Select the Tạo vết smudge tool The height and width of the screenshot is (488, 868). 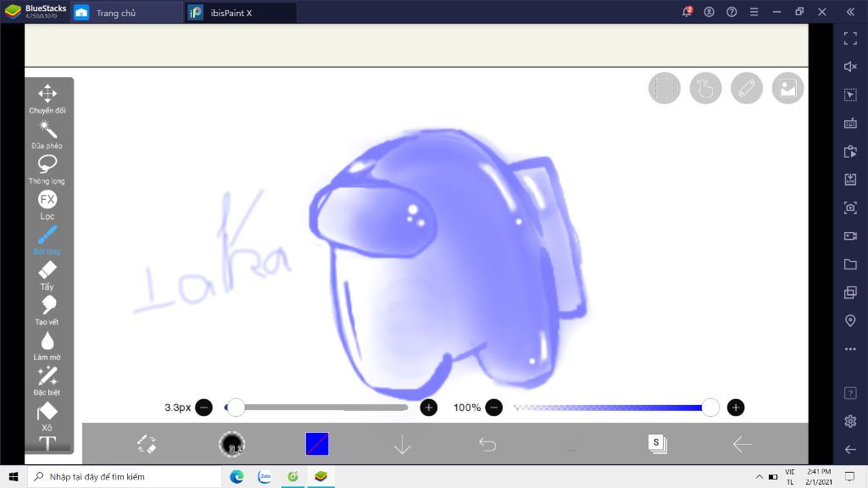coord(47,311)
